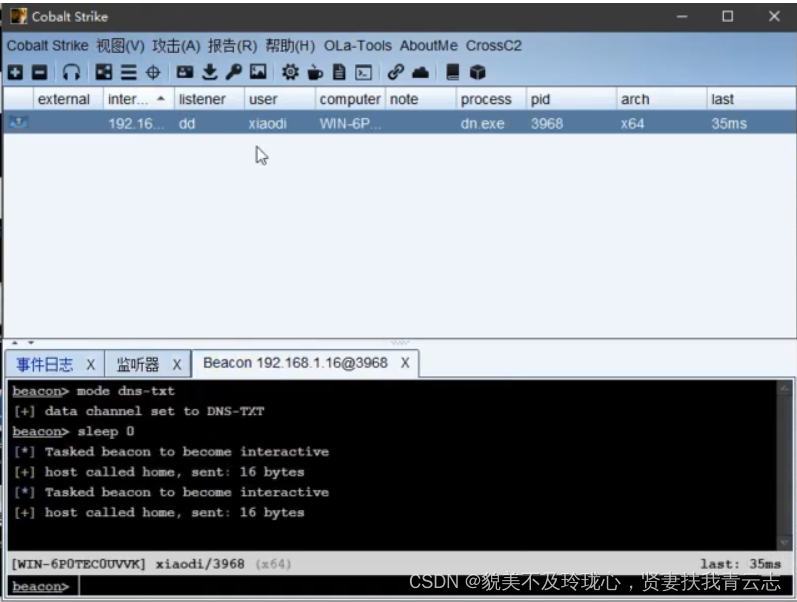Click the WIN-6P... computer cell
797x602 pixels.
350,124
